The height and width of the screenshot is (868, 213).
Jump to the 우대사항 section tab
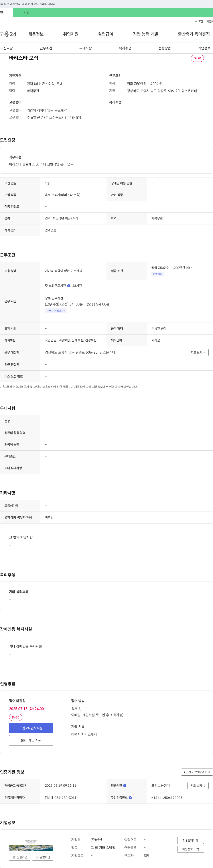[85, 48]
